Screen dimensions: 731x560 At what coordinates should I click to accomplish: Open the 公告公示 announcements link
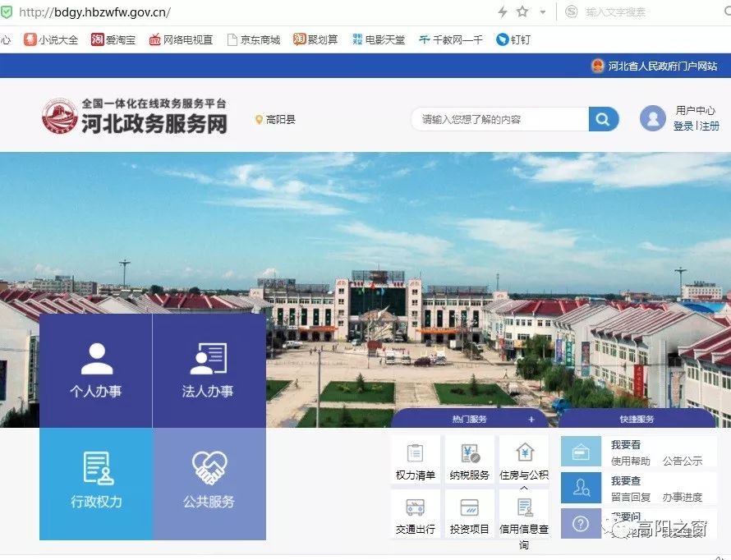(x=683, y=461)
